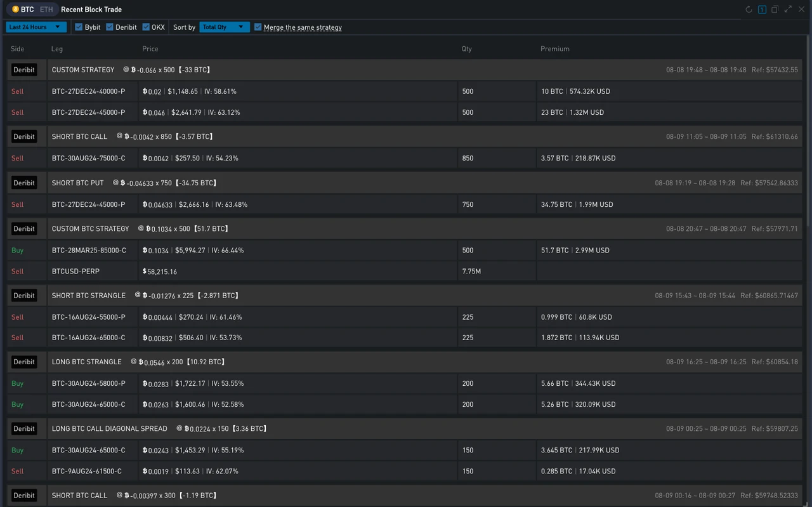Select the BTC-28MAR25-85000-C leg
This screenshot has height=507, width=812.
[89, 251]
